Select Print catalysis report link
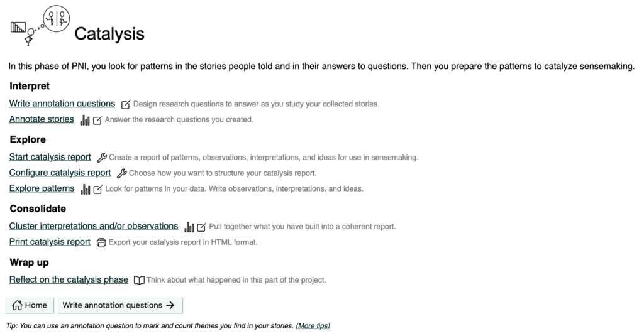The image size is (644, 336). [50, 242]
